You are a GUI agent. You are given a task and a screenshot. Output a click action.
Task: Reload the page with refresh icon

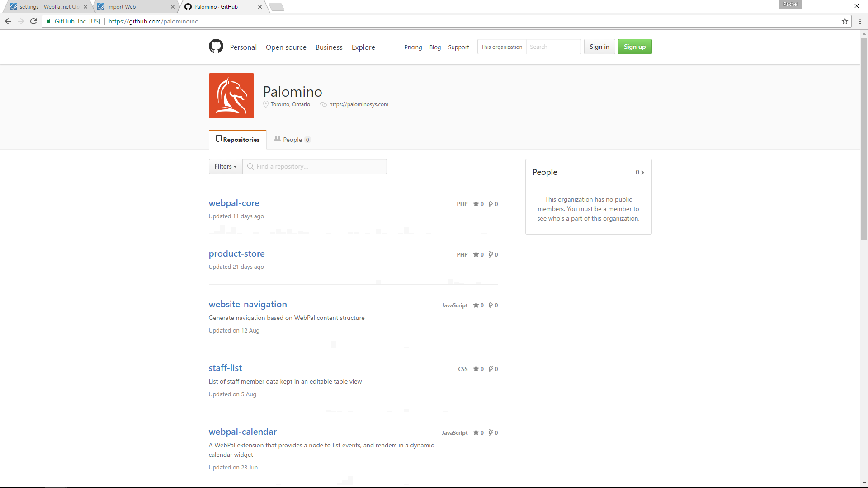click(33, 21)
